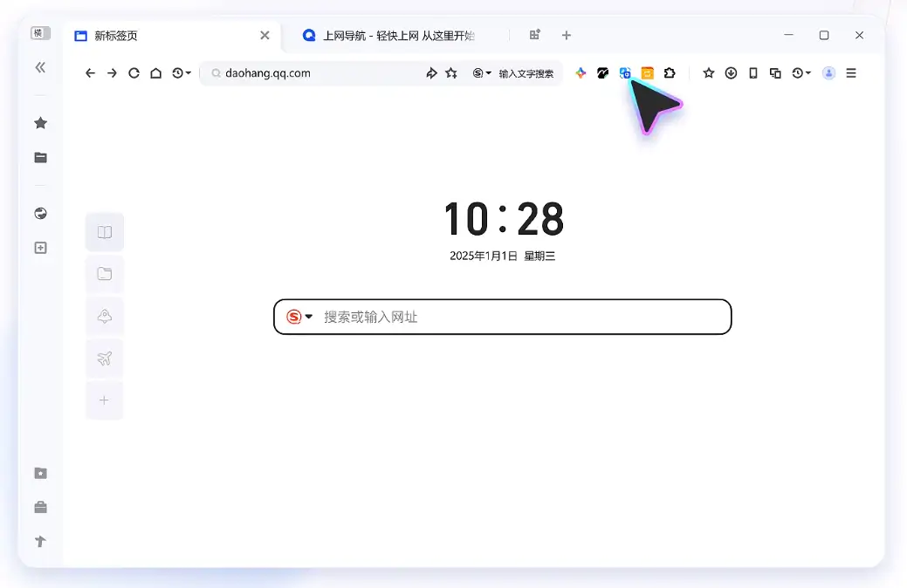Open the tab grid manager icon
The image size is (907, 588).
534,35
